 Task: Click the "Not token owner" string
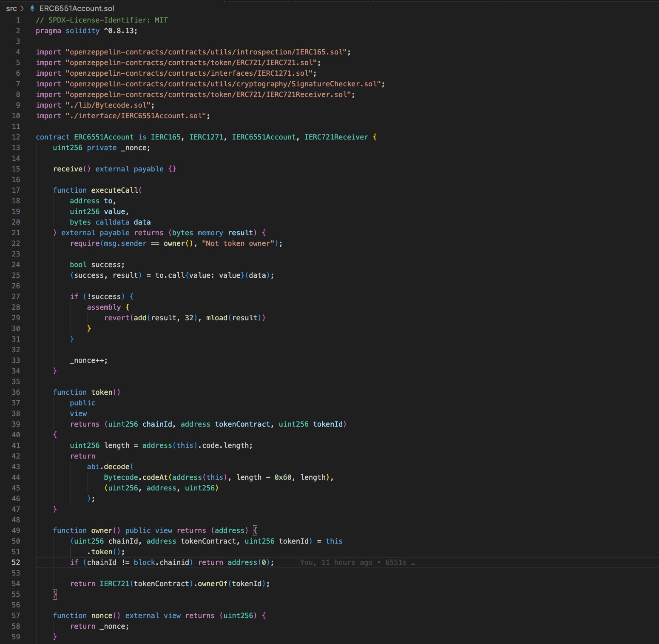[238, 243]
